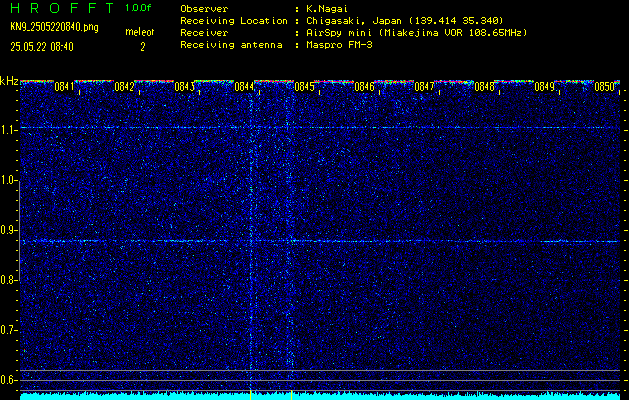Click the 0843 time marker
629x400 pixels.
(184, 87)
